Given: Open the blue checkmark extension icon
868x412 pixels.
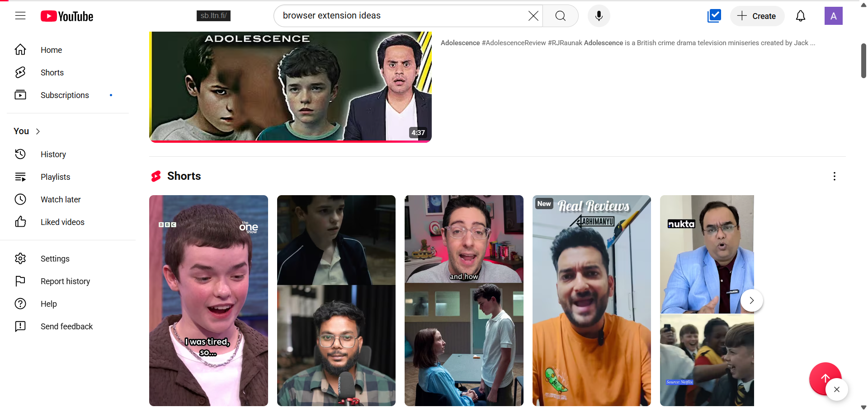Looking at the screenshot, I should (714, 16).
